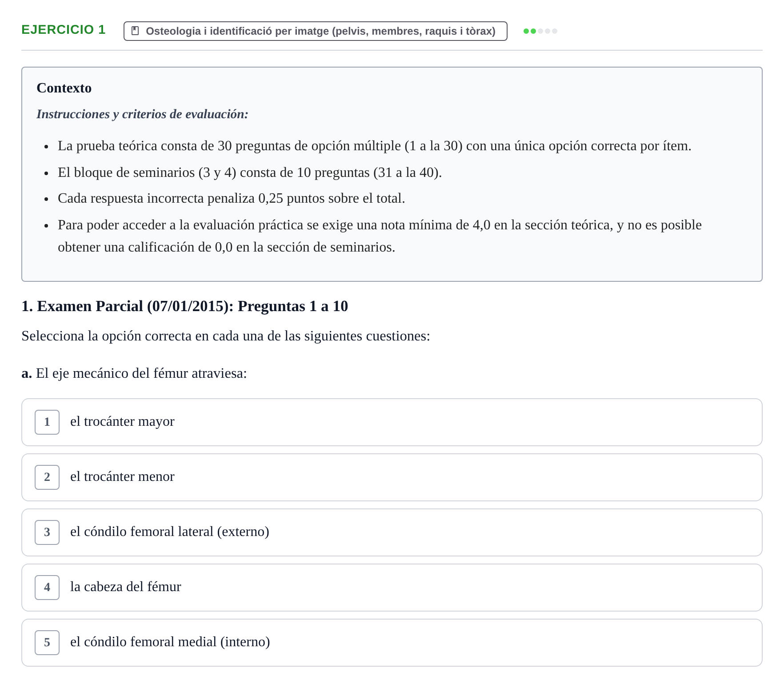
Task: Pick option 4 la cabeza del fémur
Action: [392, 588]
